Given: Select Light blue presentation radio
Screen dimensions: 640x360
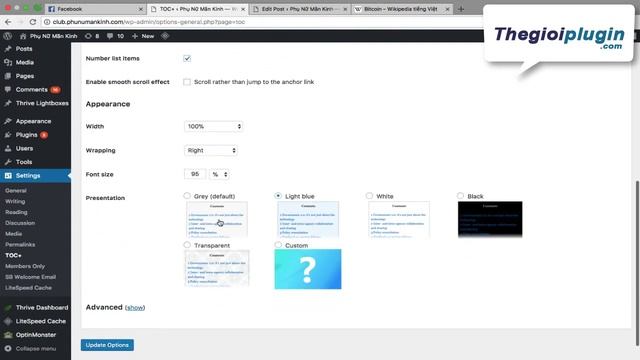Looking at the screenshot, I should click(278, 196).
